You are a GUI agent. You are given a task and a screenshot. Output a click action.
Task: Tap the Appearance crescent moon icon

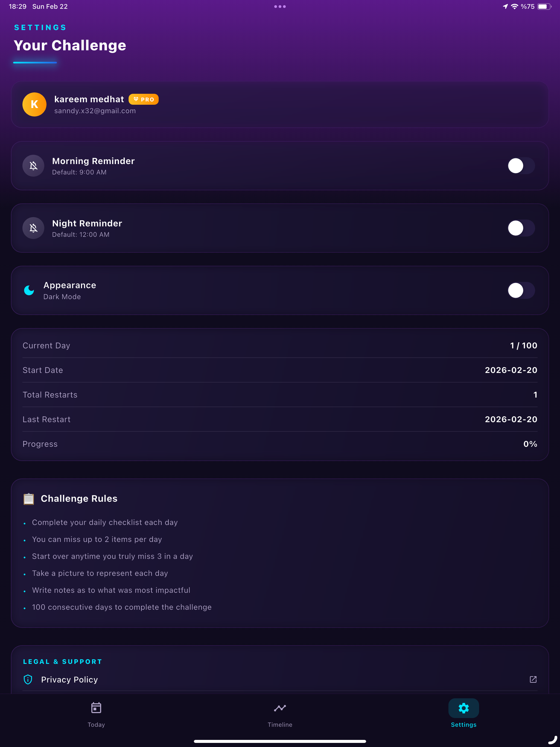(x=29, y=290)
